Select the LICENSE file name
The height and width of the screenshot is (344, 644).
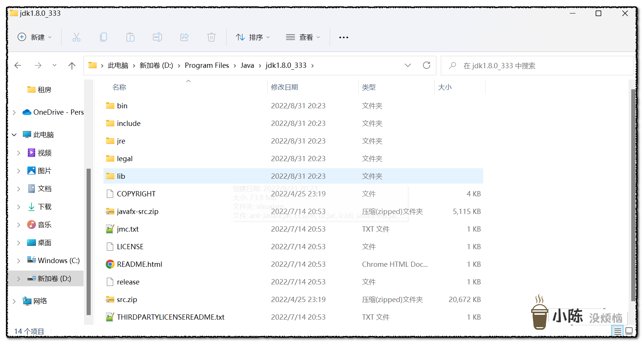click(130, 247)
